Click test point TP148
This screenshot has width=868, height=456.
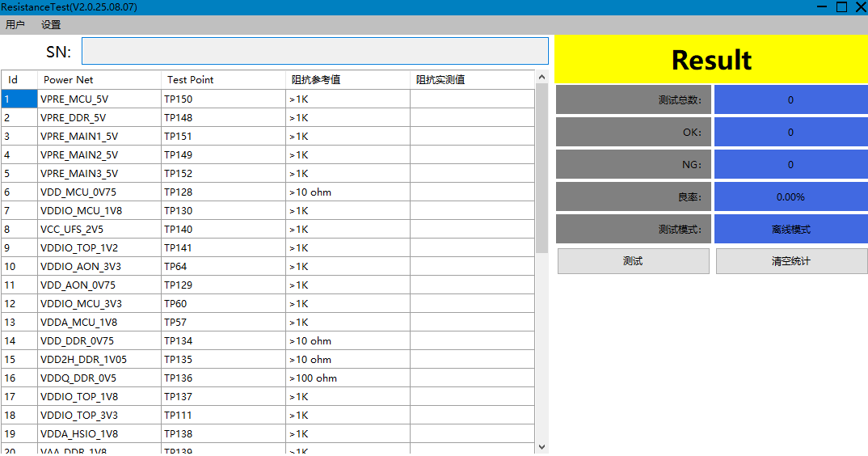pos(224,117)
